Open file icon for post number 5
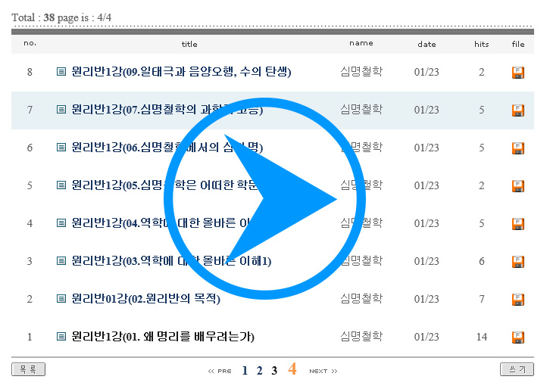 point(518,186)
